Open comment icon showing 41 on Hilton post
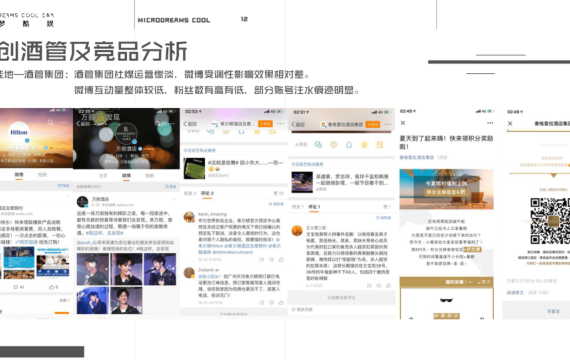The image size is (570, 360). coord(19,287)
